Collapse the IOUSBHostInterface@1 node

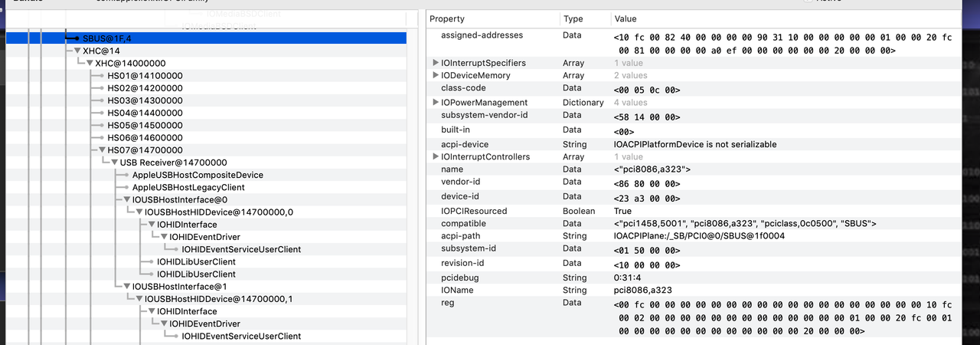pyautogui.click(x=126, y=287)
